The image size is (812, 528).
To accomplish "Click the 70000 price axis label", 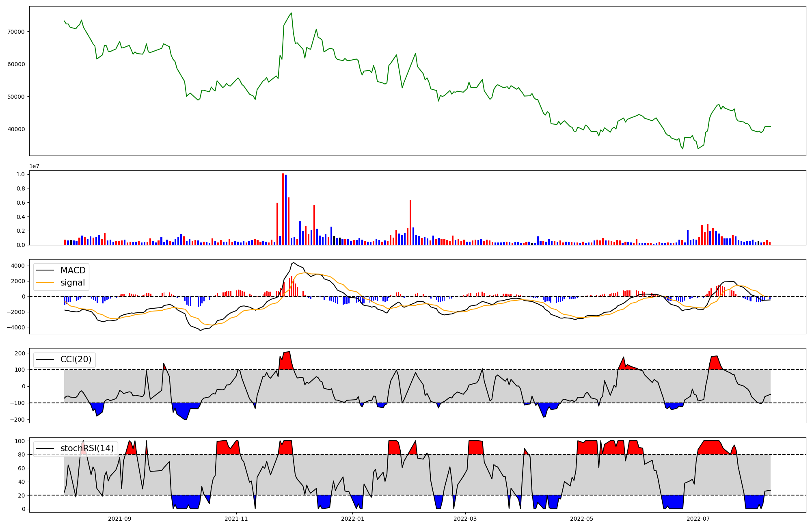I will [16, 32].
